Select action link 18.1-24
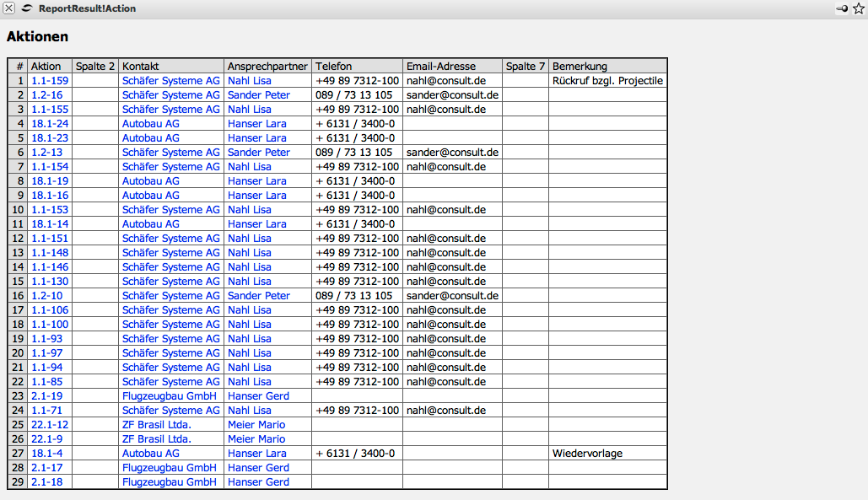 50,124
